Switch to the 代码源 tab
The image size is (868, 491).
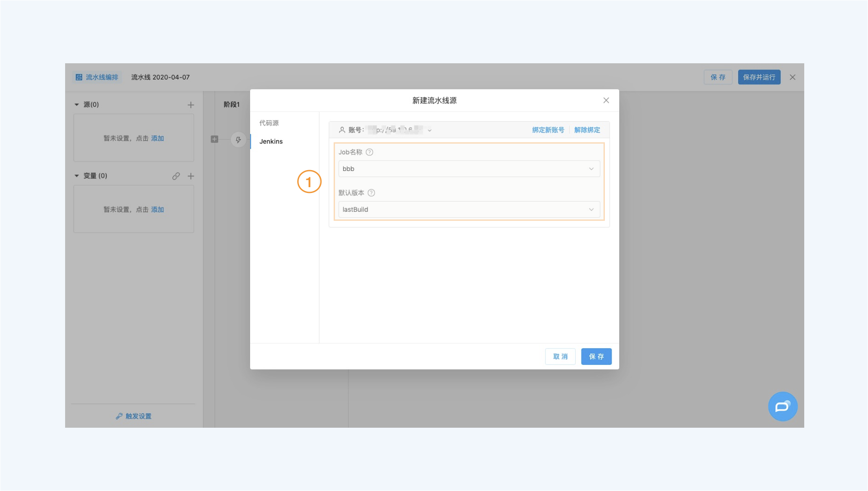tap(269, 123)
